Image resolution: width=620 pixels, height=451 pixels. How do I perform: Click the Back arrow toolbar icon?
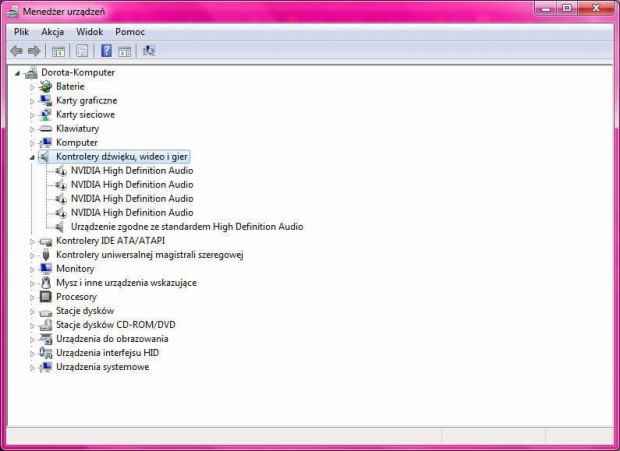coord(16,51)
